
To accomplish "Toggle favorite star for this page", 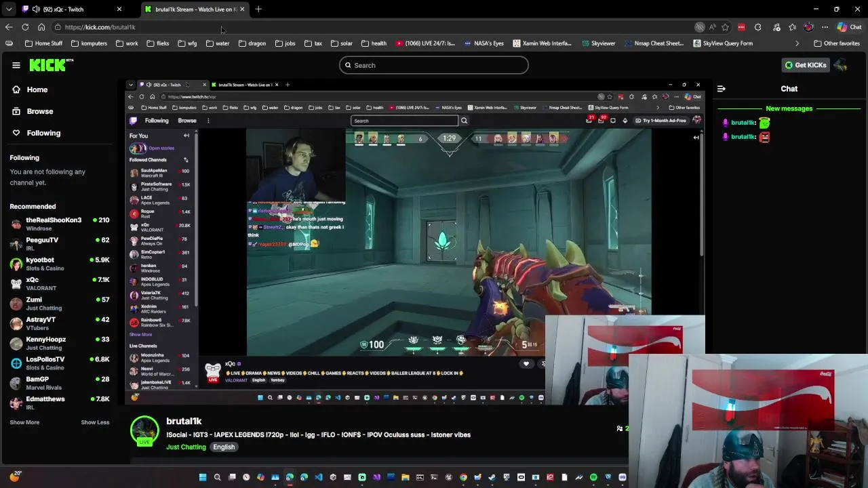I will click(725, 27).
